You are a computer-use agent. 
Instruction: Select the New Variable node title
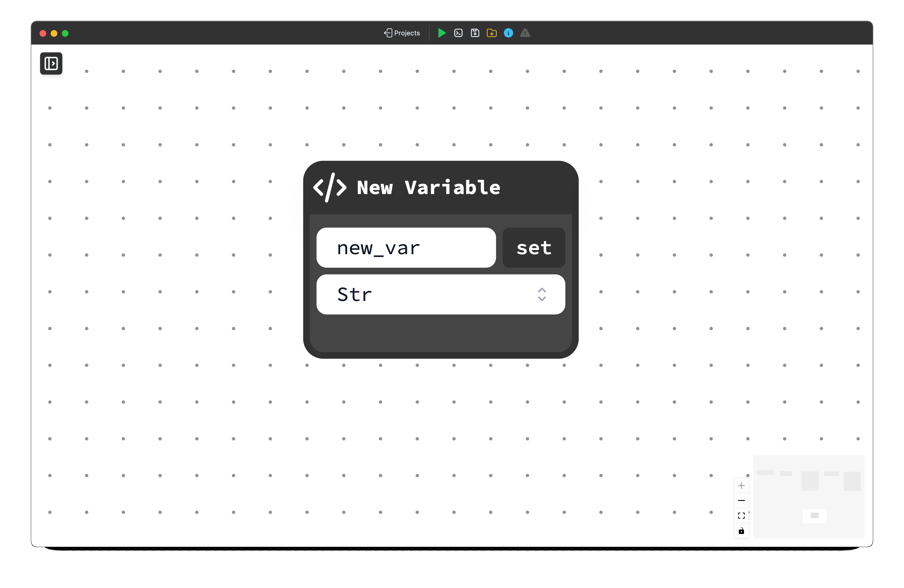428,187
